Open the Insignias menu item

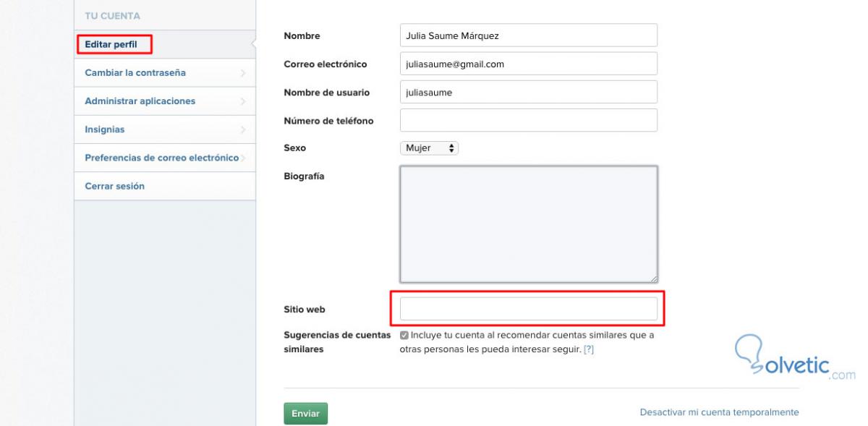click(105, 129)
